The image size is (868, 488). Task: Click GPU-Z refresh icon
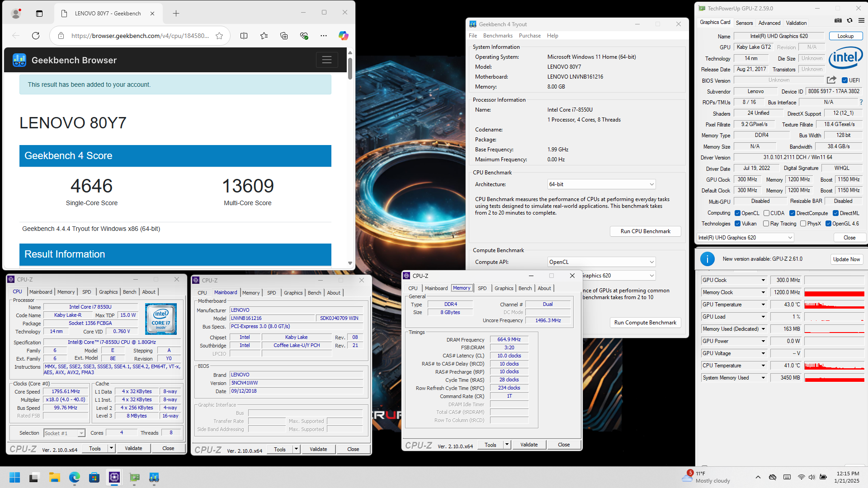click(849, 20)
